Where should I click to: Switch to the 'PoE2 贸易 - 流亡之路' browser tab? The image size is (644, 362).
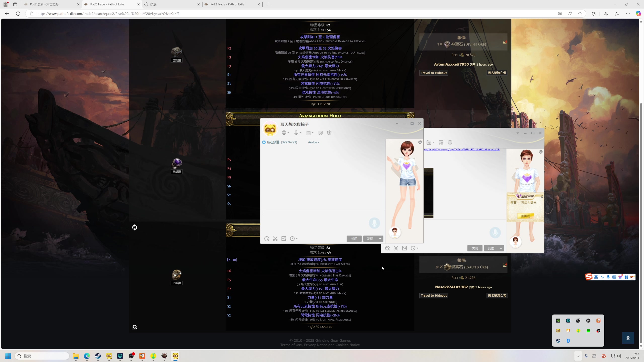coord(52,4)
